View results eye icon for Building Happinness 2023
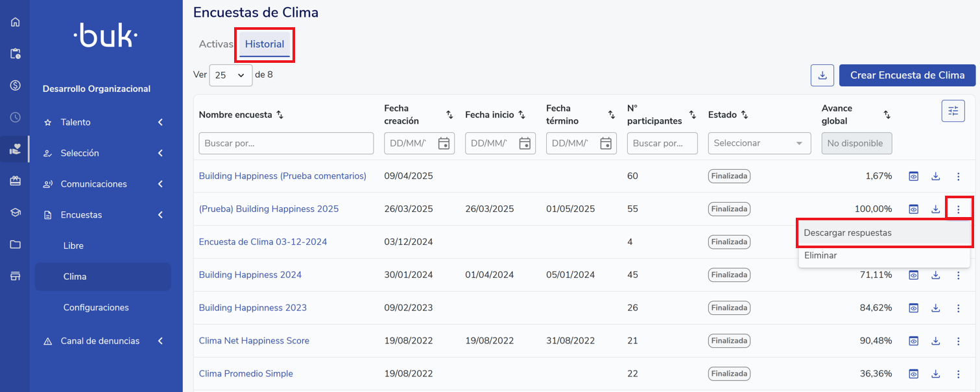 click(x=913, y=308)
